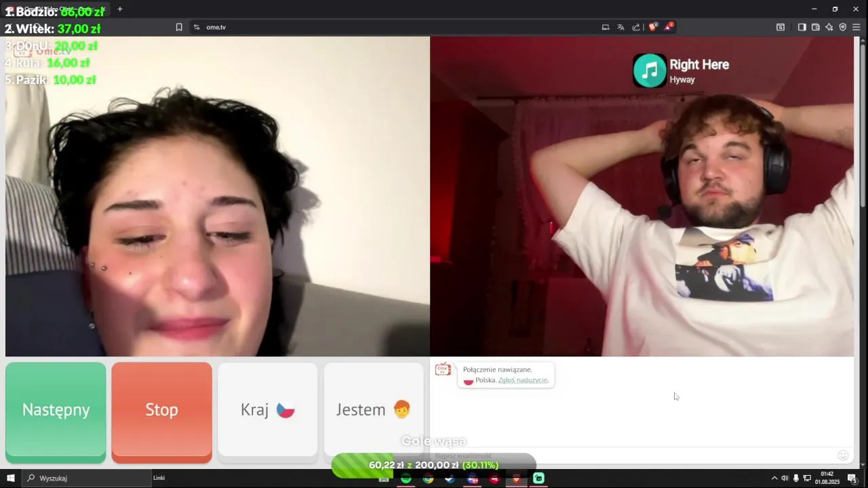
Task: Open site settings icon in address bar
Action: pos(197,27)
